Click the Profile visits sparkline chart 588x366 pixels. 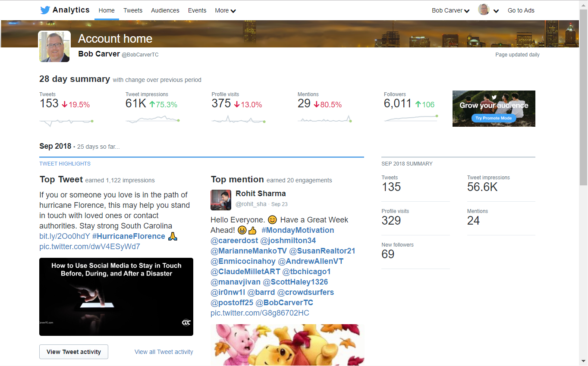click(x=238, y=120)
